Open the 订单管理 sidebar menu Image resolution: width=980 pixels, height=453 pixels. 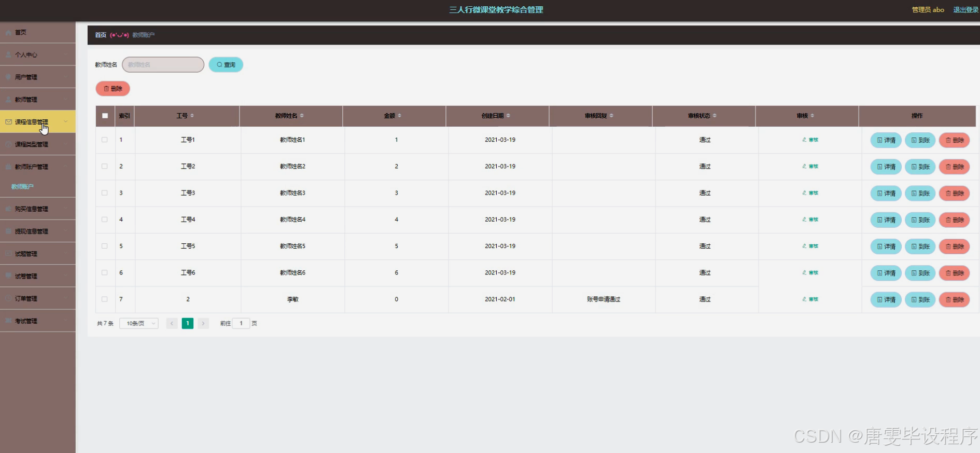point(38,298)
